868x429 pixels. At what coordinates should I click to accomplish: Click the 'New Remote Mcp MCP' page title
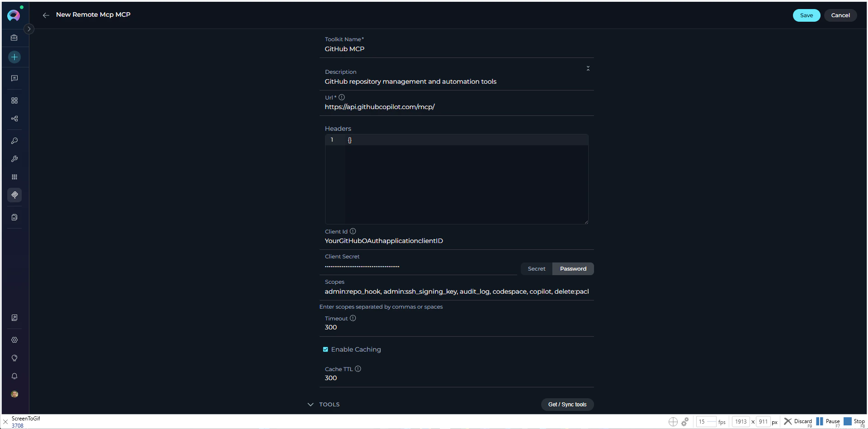coord(93,14)
